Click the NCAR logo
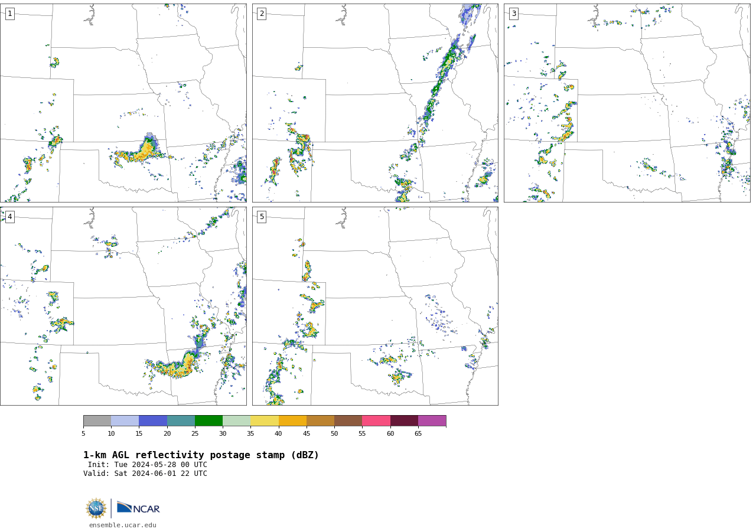The height and width of the screenshot is (532, 756). pos(138,508)
